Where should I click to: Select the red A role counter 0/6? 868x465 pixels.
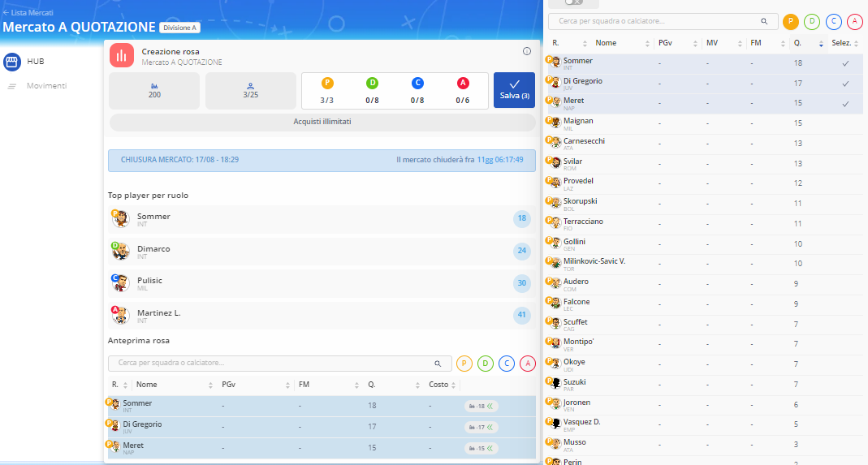463,91
